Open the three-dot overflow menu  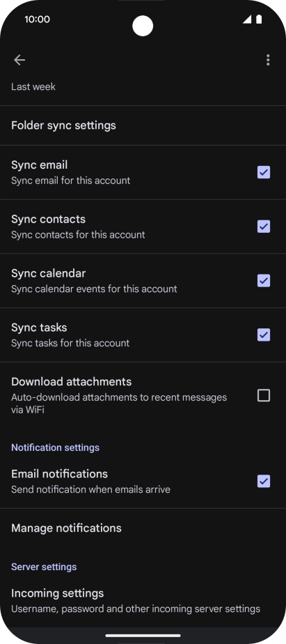point(268,60)
